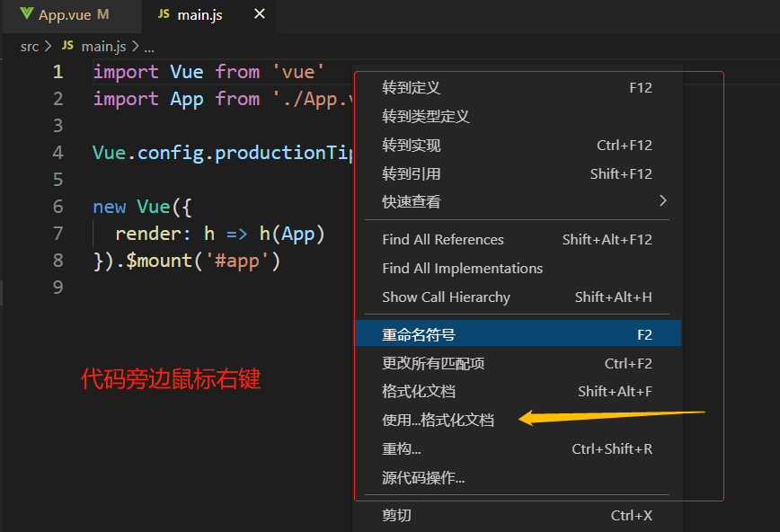Viewport: 780px width, 532px height.
Task: Click the src breadcrumb segment
Action: pos(30,46)
